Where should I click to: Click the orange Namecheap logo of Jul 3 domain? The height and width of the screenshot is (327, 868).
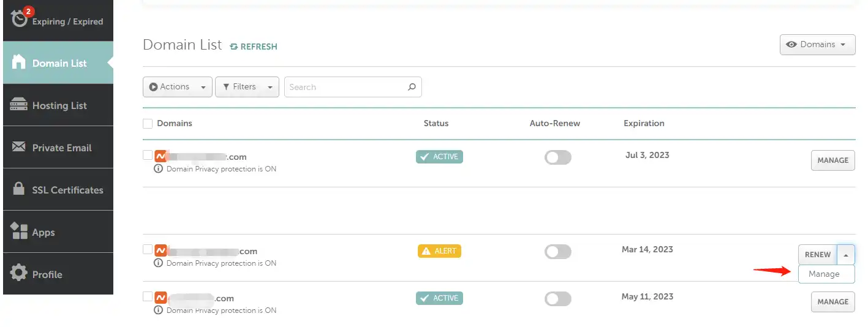161,156
